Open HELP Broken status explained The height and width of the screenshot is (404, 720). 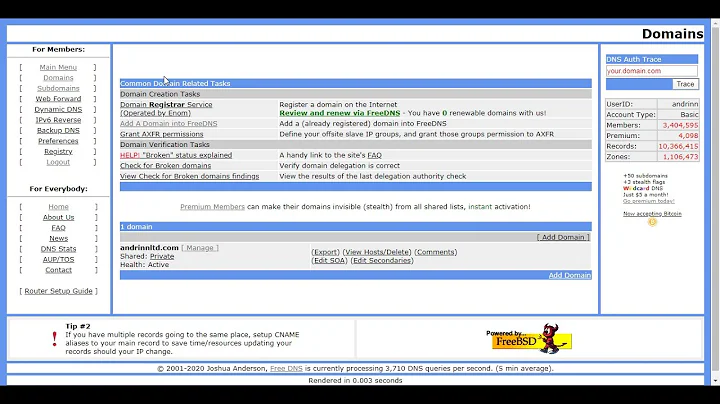coord(176,155)
